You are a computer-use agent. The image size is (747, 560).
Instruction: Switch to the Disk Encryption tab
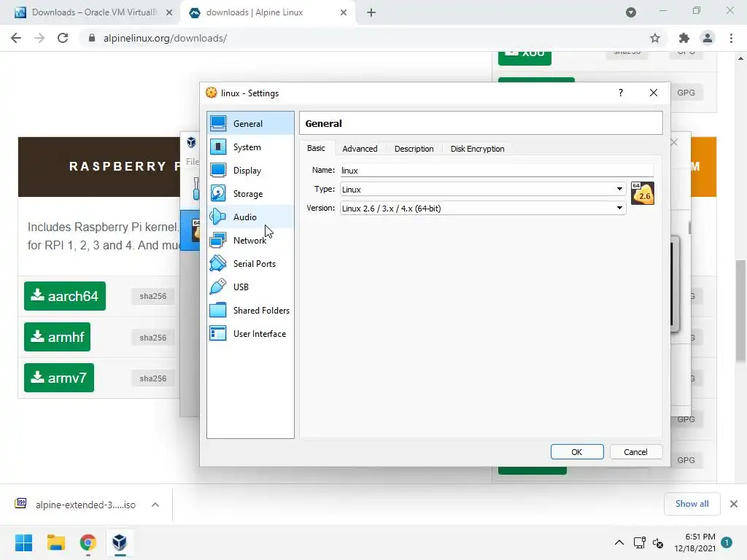click(x=477, y=149)
